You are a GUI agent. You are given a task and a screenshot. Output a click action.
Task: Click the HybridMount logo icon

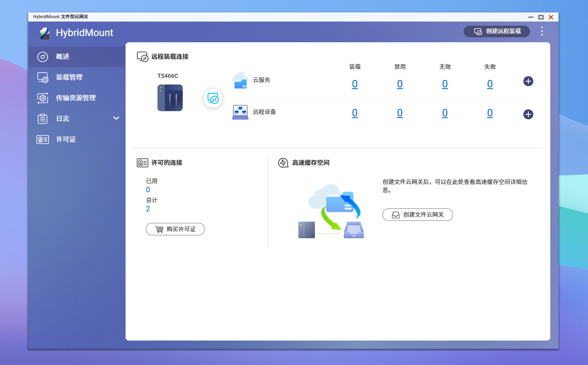[x=44, y=33]
